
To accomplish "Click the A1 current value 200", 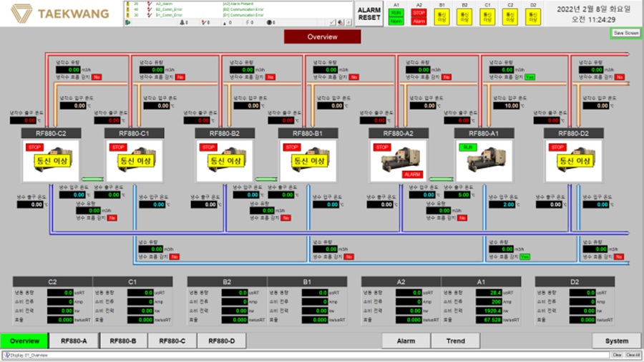I will pyautogui.click(x=489, y=302).
